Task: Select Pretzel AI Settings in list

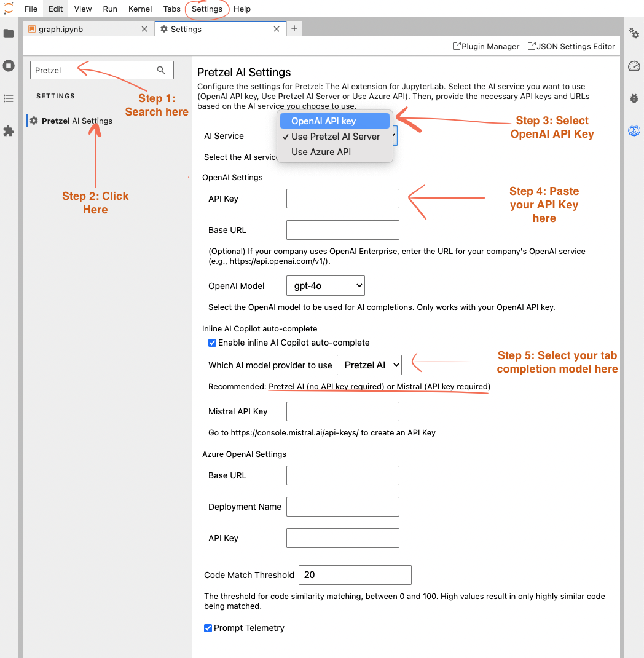Action: [77, 121]
